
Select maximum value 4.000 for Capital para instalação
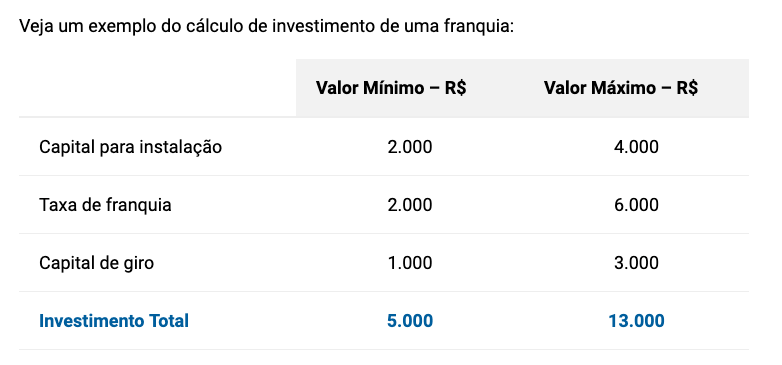pyautogui.click(x=636, y=147)
